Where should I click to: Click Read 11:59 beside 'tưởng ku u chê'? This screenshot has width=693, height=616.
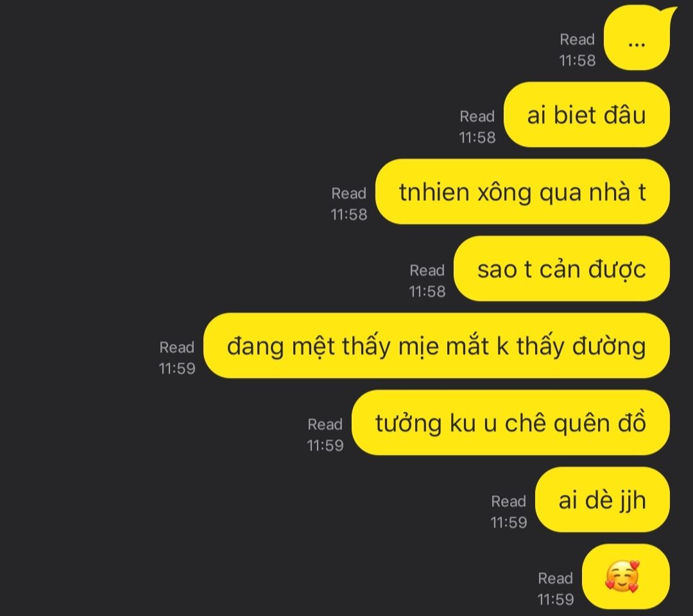(x=325, y=434)
